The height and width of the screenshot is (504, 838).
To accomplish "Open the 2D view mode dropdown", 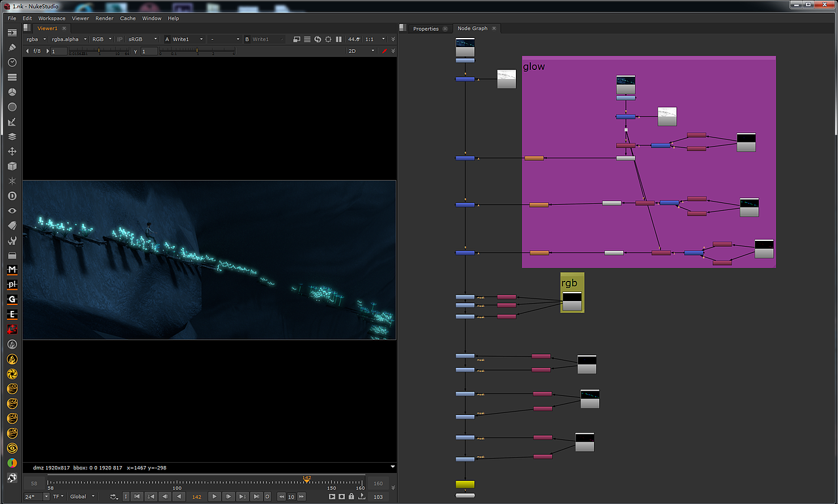I will click(361, 51).
